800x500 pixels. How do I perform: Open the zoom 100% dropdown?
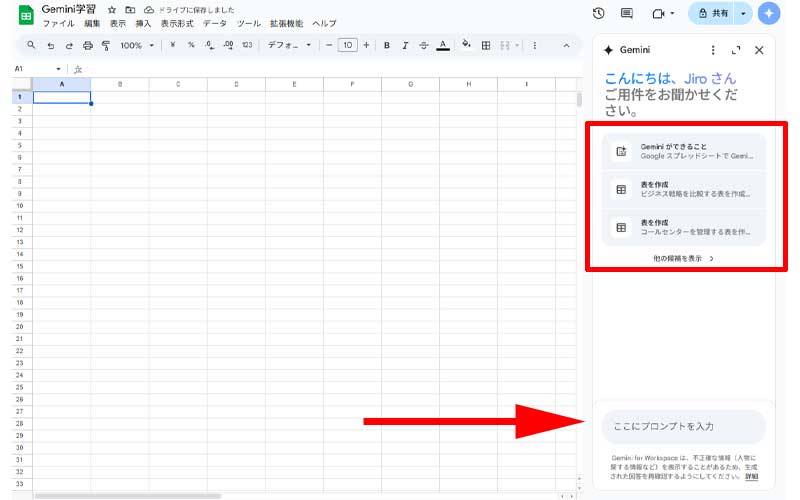(x=137, y=45)
